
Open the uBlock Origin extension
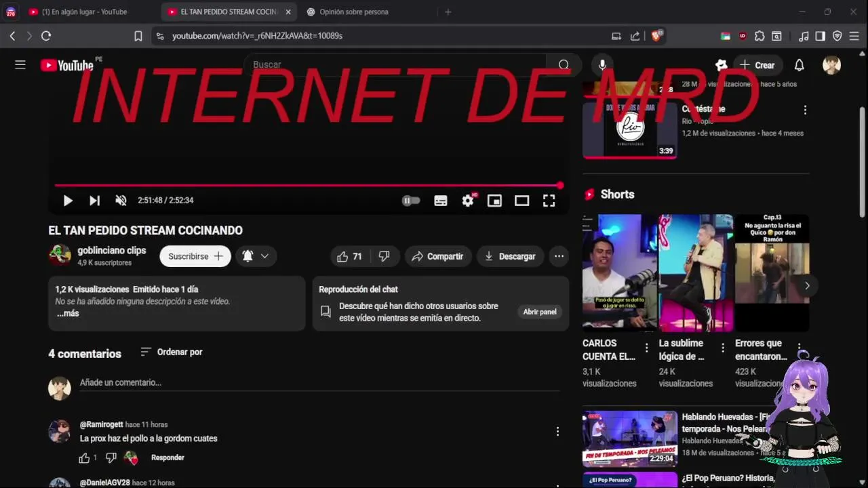point(743,36)
